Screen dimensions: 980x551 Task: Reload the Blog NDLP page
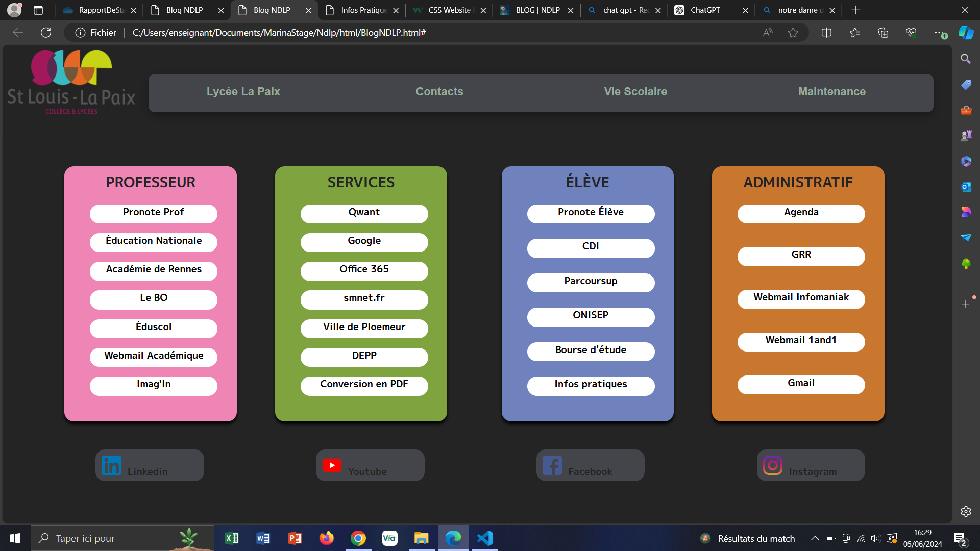pos(46,32)
